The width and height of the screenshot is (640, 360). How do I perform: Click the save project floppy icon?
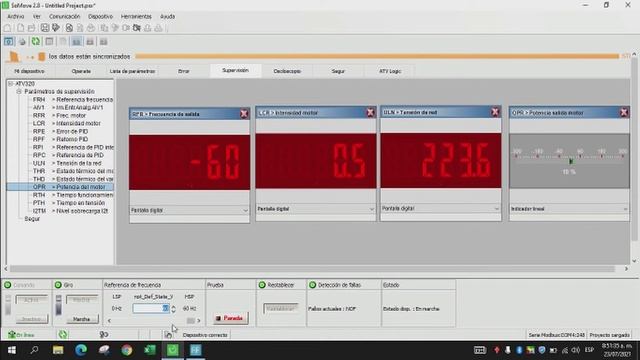(44, 28)
